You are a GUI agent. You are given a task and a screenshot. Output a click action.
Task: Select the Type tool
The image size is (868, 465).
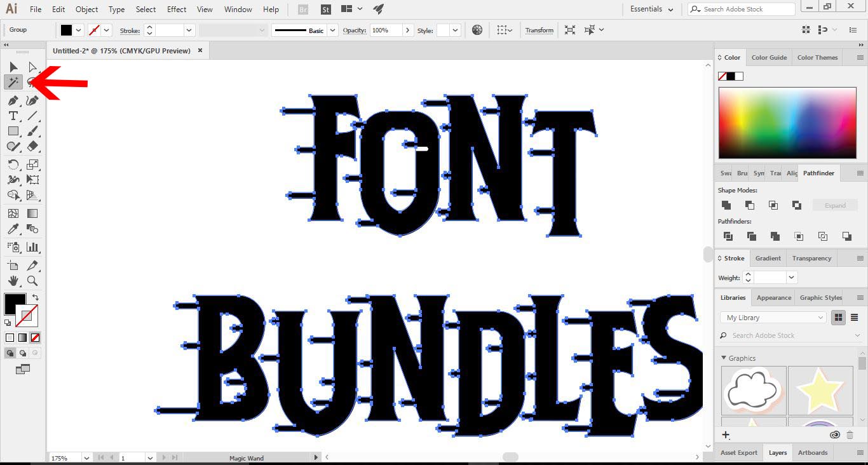pyautogui.click(x=13, y=116)
